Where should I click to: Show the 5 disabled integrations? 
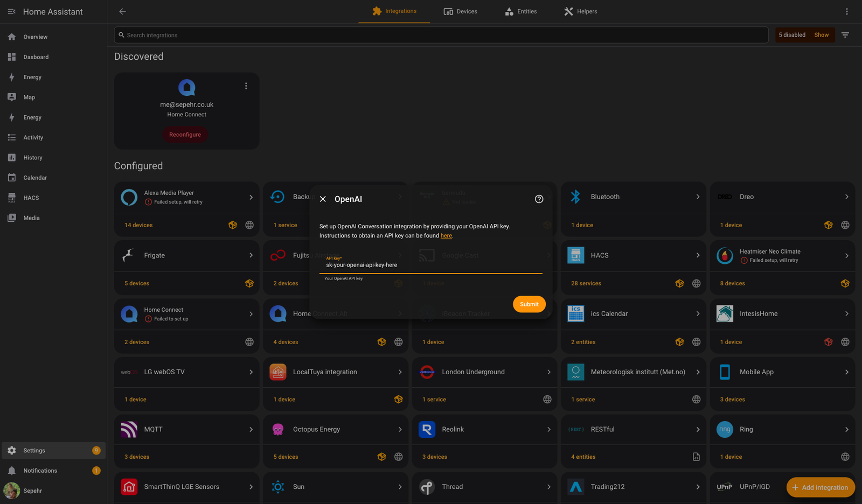[821, 35]
